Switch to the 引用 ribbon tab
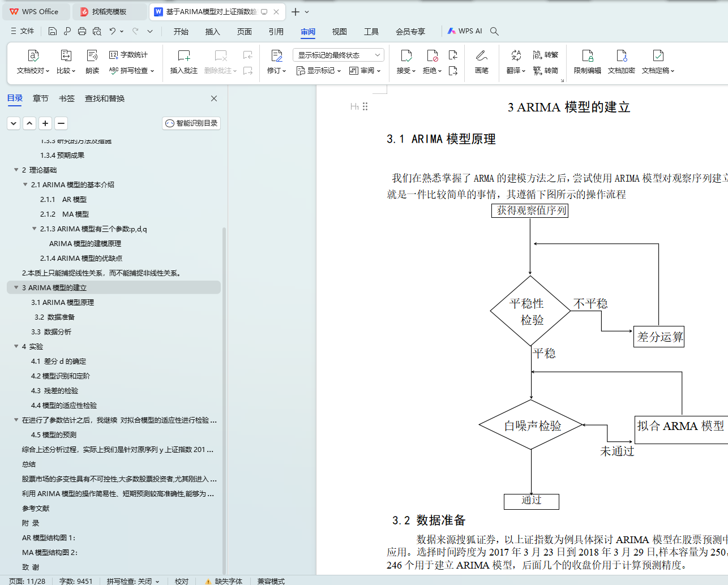This screenshot has width=728, height=585. pos(276,32)
